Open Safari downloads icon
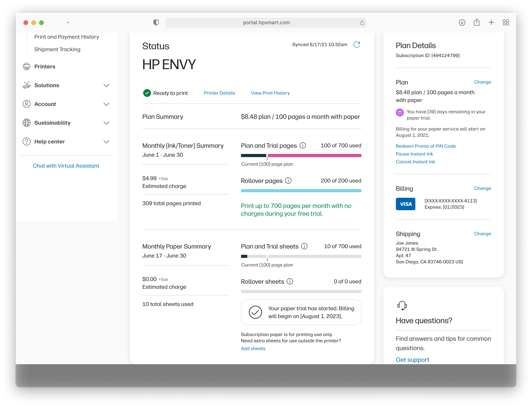The width and height of the screenshot is (532, 406). [462, 23]
